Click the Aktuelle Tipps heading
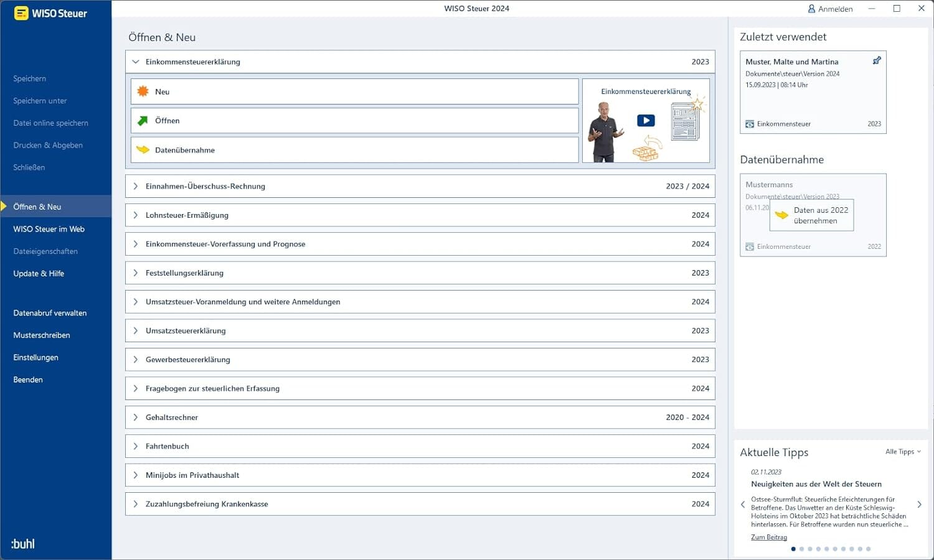934x560 pixels. click(x=774, y=452)
